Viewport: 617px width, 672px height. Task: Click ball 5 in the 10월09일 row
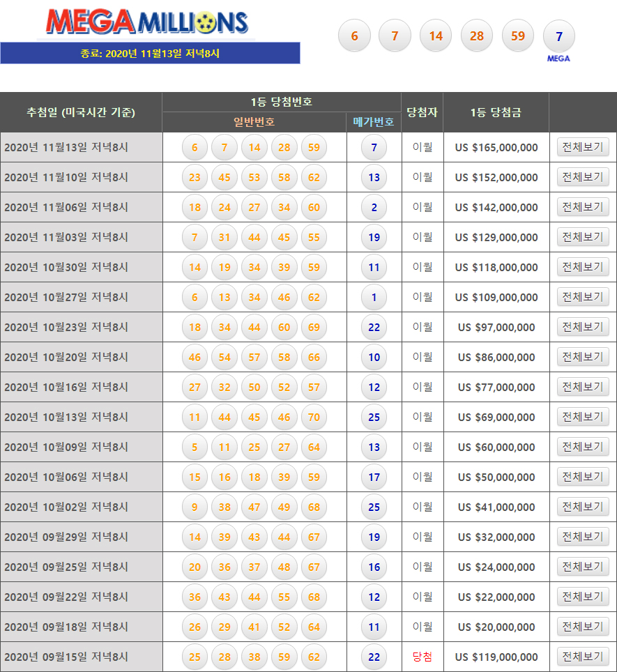point(195,447)
